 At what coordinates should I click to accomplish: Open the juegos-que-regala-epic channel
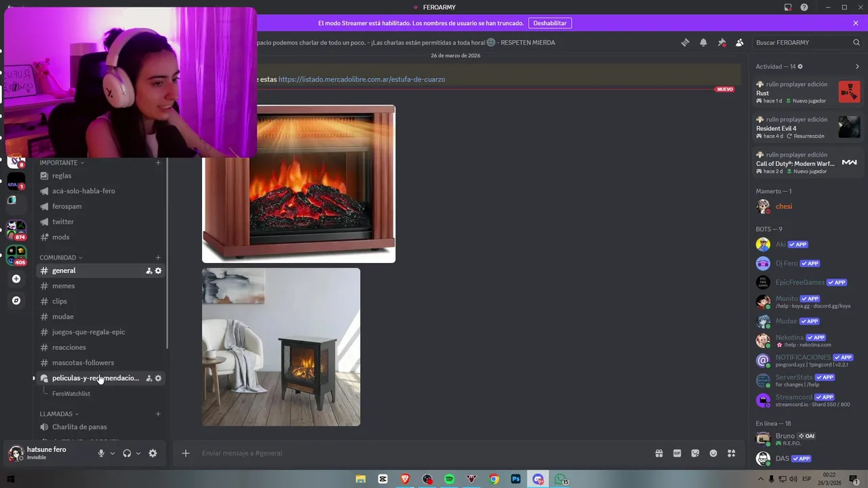click(100, 332)
